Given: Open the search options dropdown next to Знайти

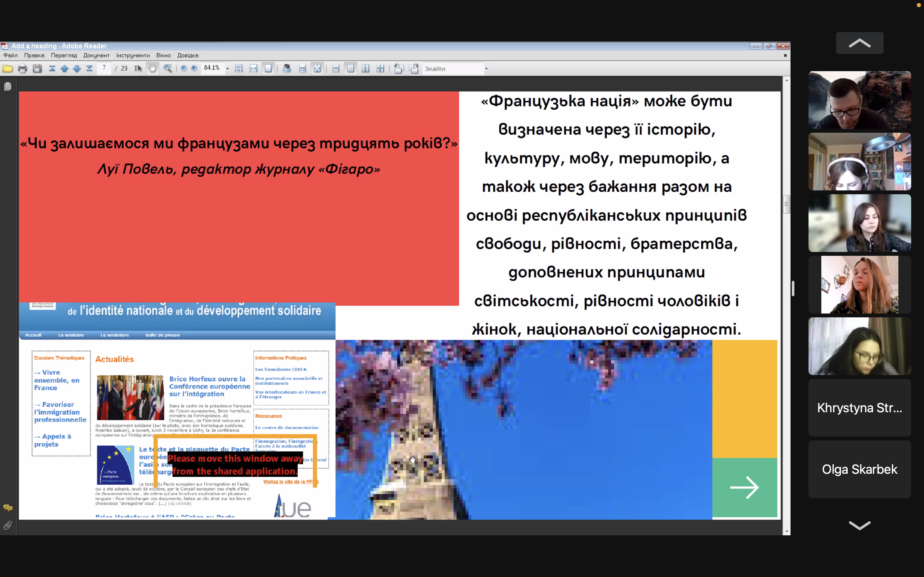Looking at the screenshot, I should coord(486,68).
